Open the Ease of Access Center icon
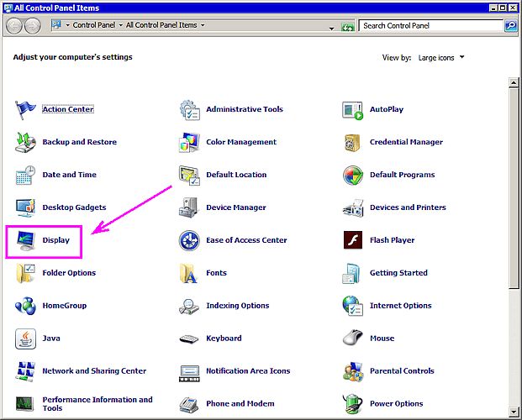The height and width of the screenshot is (420, 522). click(189, 240)
